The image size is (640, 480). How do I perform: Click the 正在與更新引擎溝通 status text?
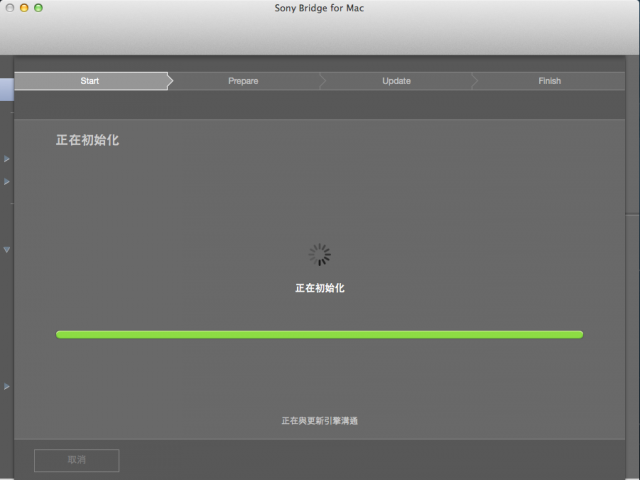pos(320,421)
